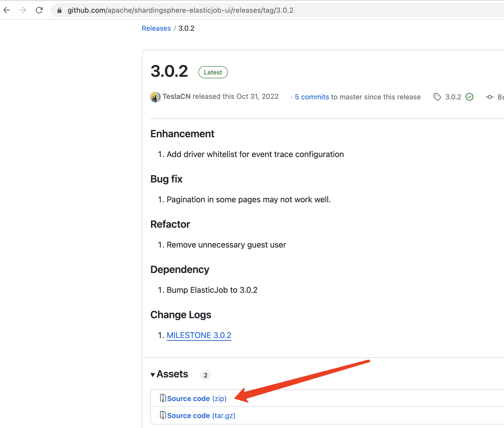Collapse the Assets section triangle
Screen dimensions: 504x428
point(153,375)
